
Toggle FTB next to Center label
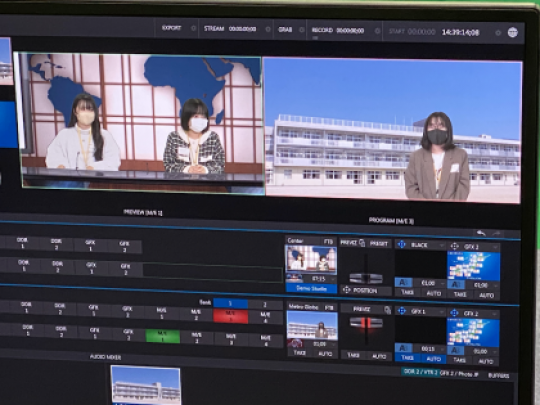pos(328,241)
